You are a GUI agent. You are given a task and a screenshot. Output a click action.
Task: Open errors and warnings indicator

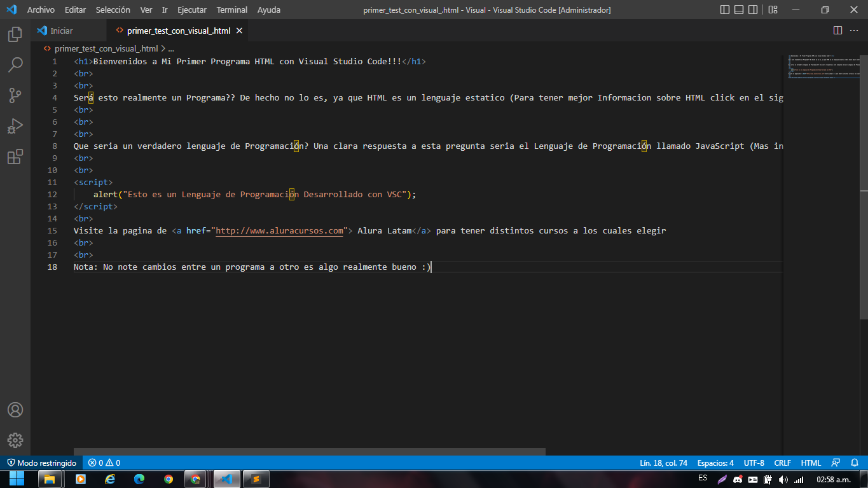click(104, 463)
